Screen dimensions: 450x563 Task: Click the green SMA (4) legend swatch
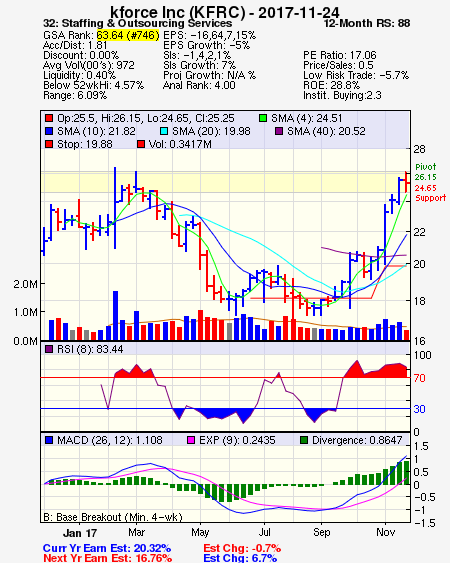click(x=263, y=118)
